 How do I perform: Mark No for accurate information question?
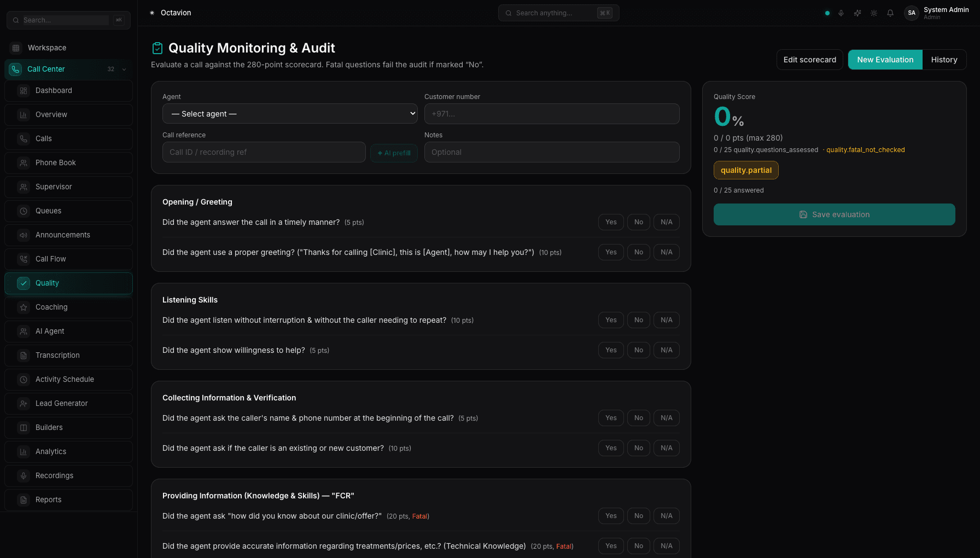click(639, 546)
